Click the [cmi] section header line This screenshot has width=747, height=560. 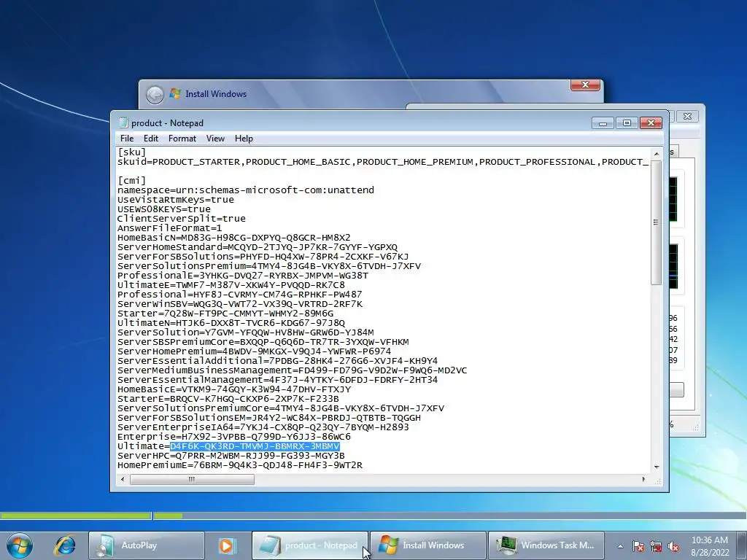[132, 181]
